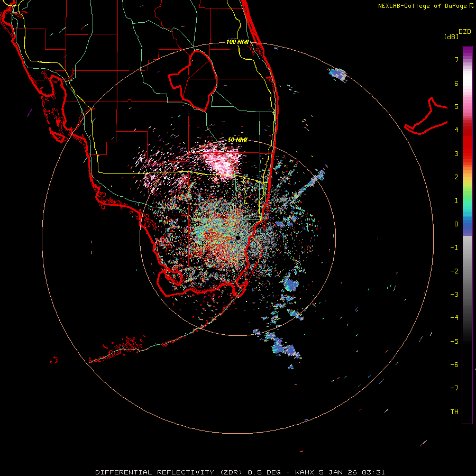Click the 7 value on the color scale
Screen dimensions: 476x476
pos(456,59)
